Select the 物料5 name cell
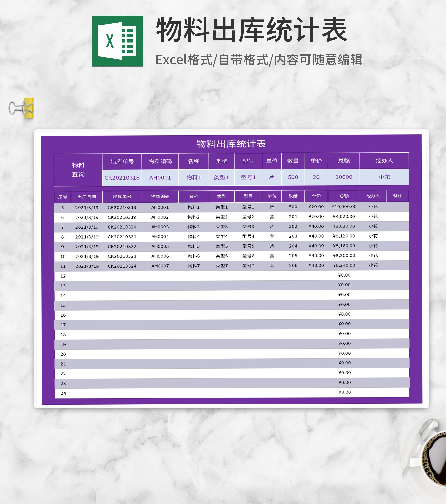 [194, 246]
